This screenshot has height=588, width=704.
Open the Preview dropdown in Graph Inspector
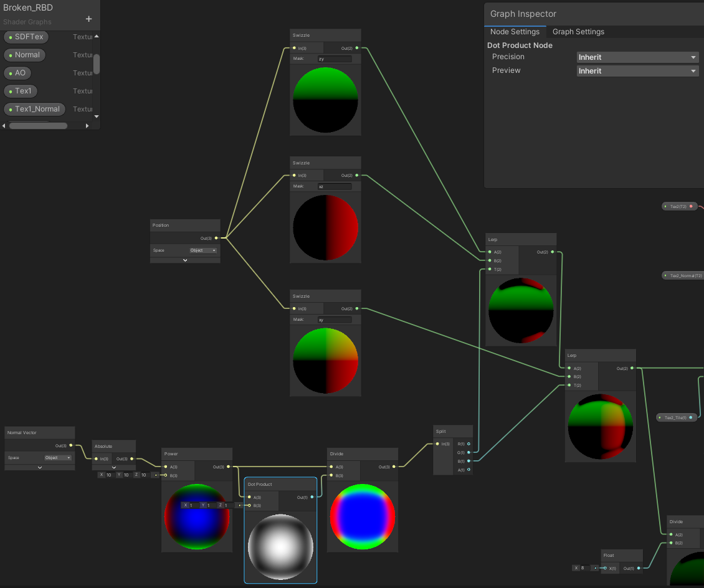click(638, 71)
